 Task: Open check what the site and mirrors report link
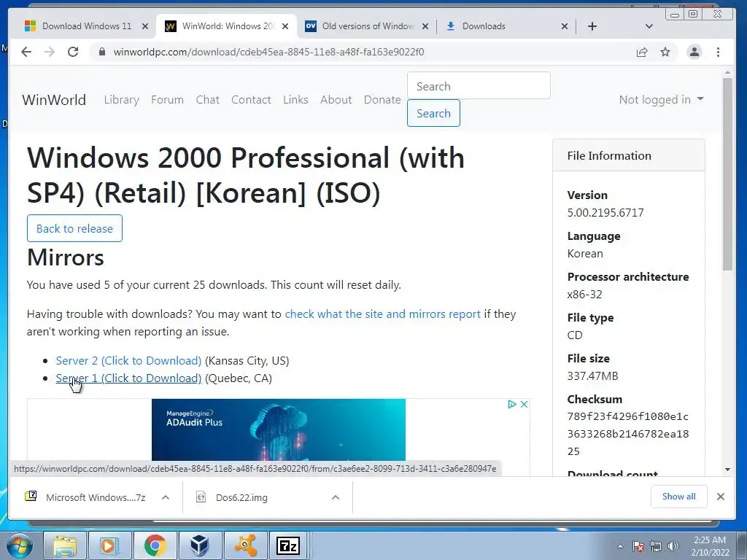click(382, 314)
